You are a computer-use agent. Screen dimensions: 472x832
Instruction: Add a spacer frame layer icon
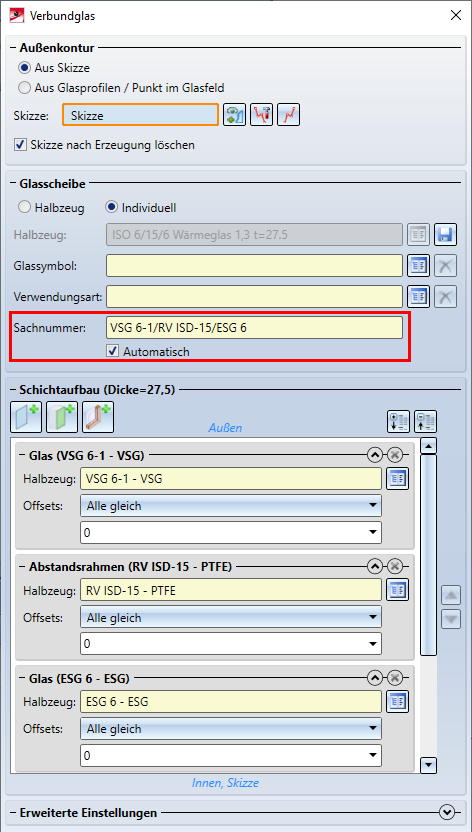[98, 417]
